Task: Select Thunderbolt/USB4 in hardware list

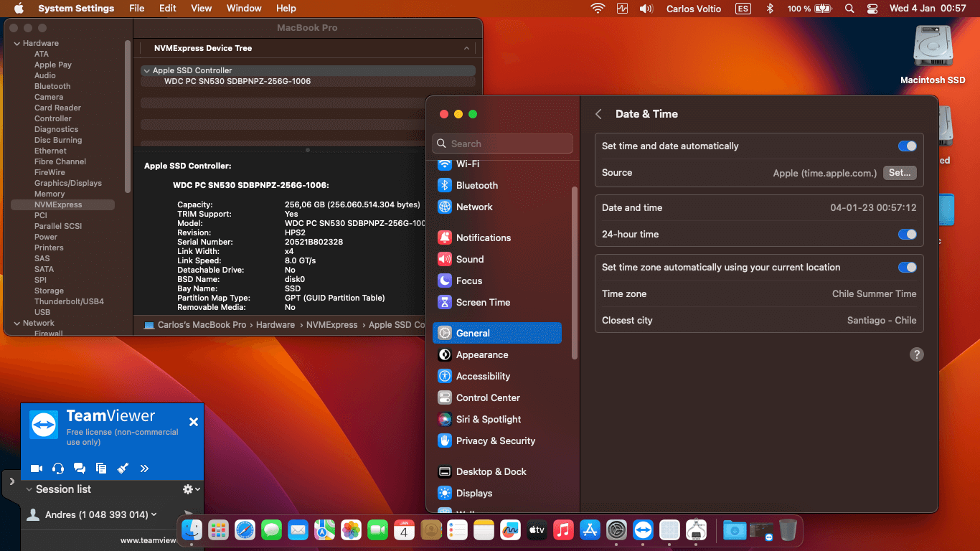Action: [69, 301]
